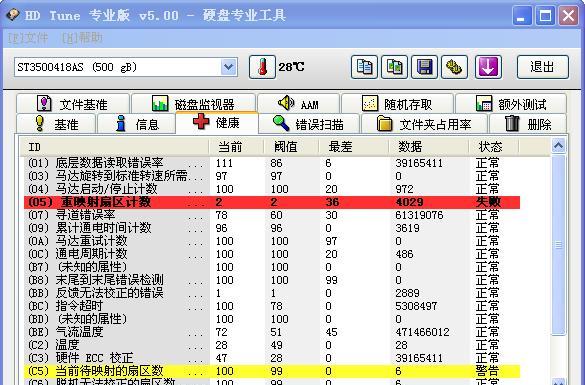Click the save floppy disk icon
585x385 pixels.
pyautogui.click(x=424, y=67)
